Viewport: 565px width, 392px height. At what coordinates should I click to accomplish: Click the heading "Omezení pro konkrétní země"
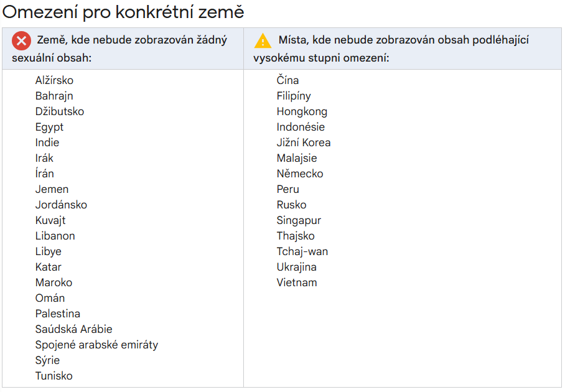pyautogui.click(x=124, y=12)
